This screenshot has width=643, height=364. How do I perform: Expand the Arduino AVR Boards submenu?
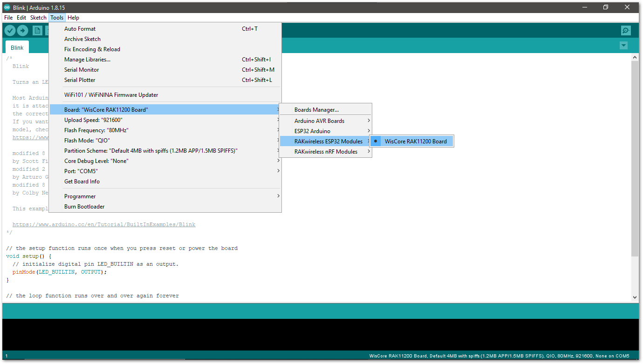(x=325, y=121)
